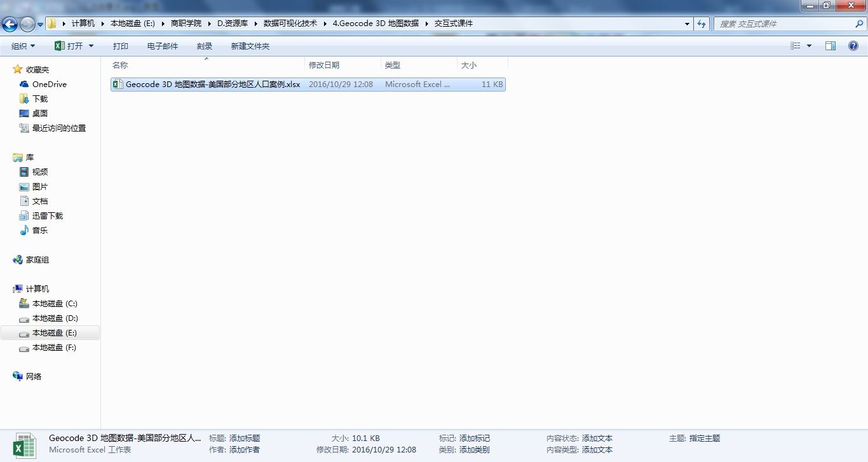
Task: Expand the 打开 dropdown arrow
Action: pos(91,46)
